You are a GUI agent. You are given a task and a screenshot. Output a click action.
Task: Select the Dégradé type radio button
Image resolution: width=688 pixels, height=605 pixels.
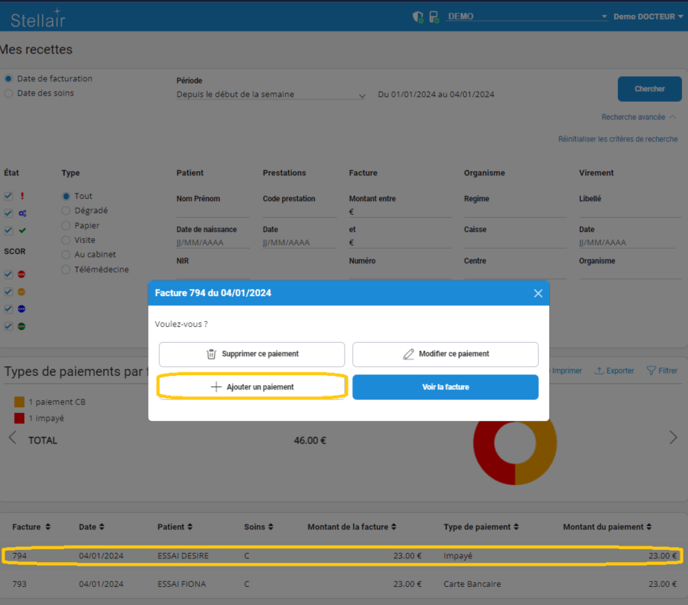click(67, 211)
